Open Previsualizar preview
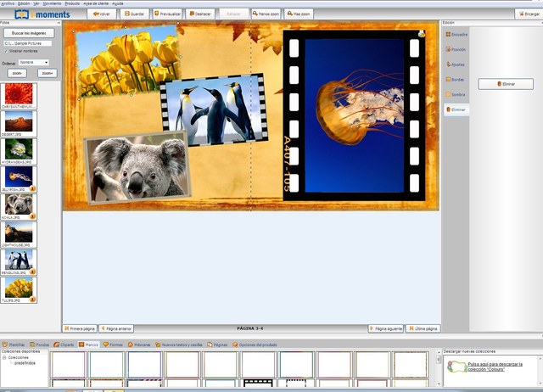543x392 pixels. click(168, 14)
